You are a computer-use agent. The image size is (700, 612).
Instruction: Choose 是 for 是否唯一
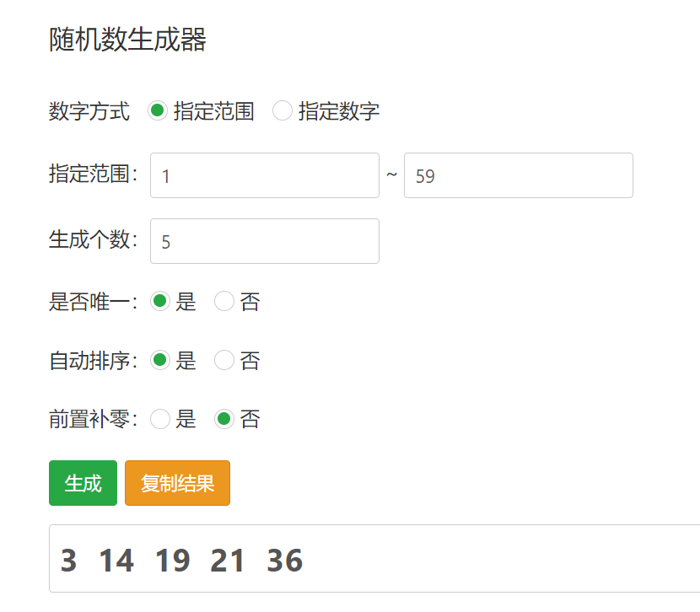coord(160,301)
